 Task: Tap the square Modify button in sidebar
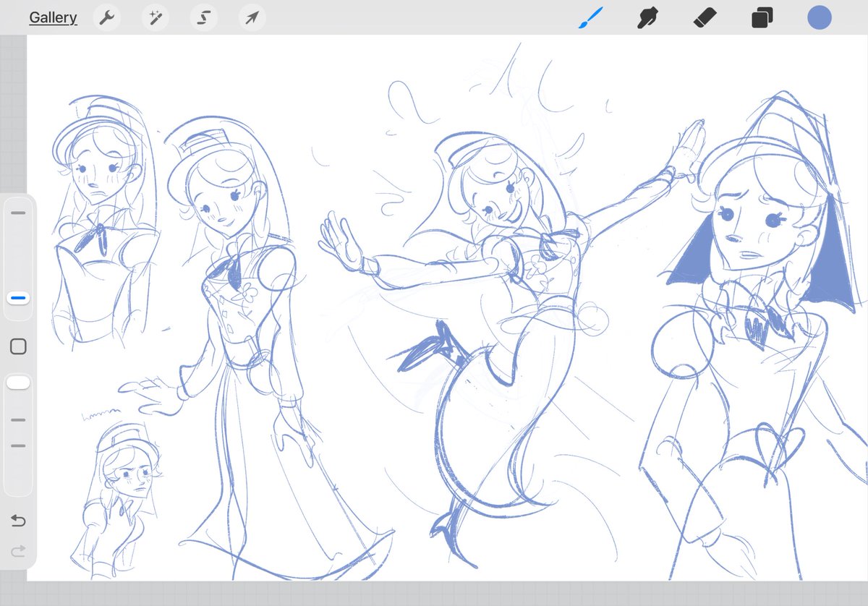[18, 346]
